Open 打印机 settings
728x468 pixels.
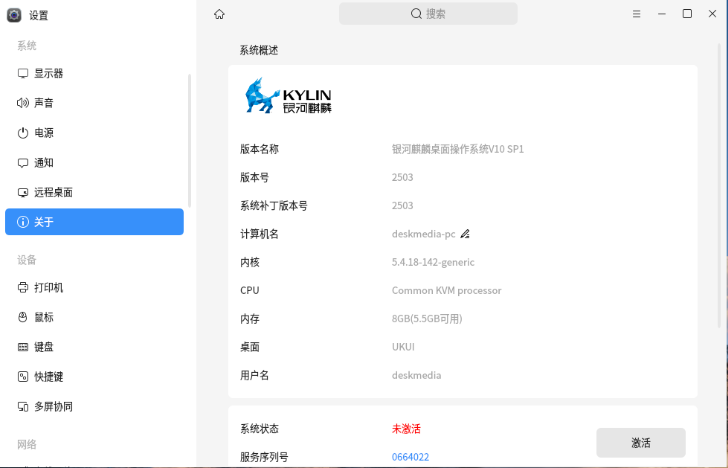(94, 287)
